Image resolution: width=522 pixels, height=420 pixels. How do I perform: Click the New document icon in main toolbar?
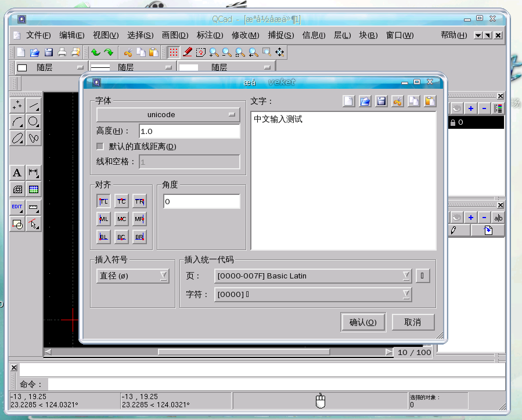(21, 52)
